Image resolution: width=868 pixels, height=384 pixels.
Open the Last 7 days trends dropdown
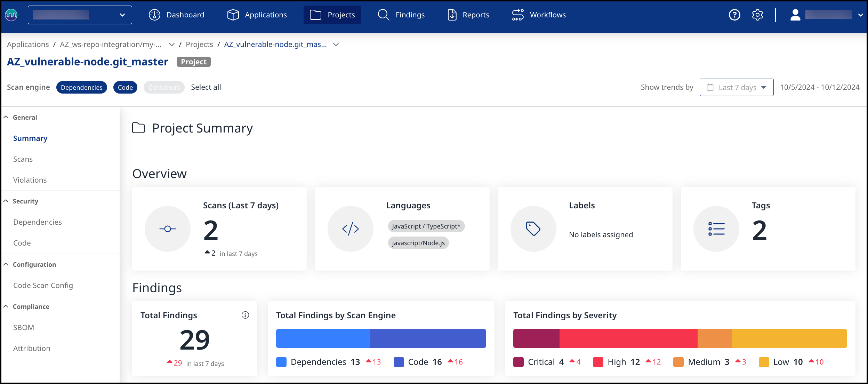pyautogui.click(x=736, y=87)
